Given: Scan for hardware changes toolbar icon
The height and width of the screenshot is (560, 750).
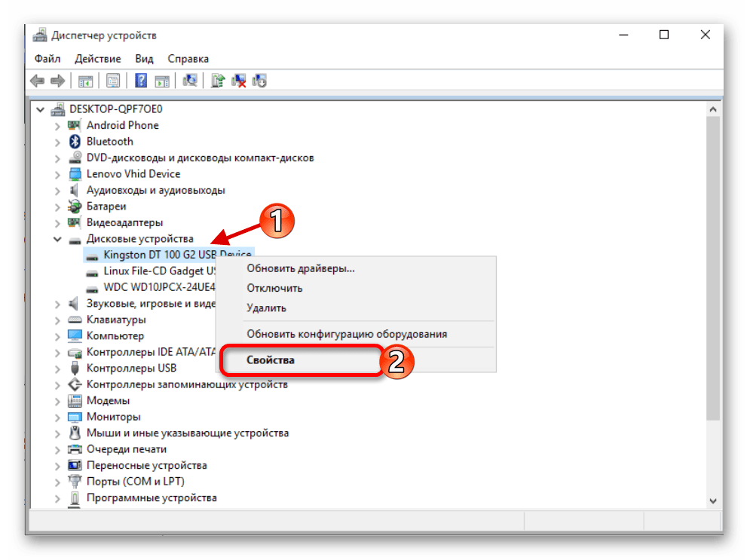Looking at the screenshot, I should 190,81.
